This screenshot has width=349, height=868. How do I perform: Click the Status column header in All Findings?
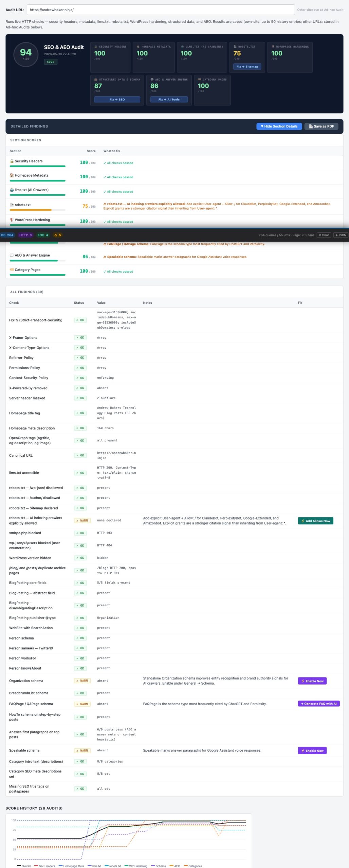(79, 303)
